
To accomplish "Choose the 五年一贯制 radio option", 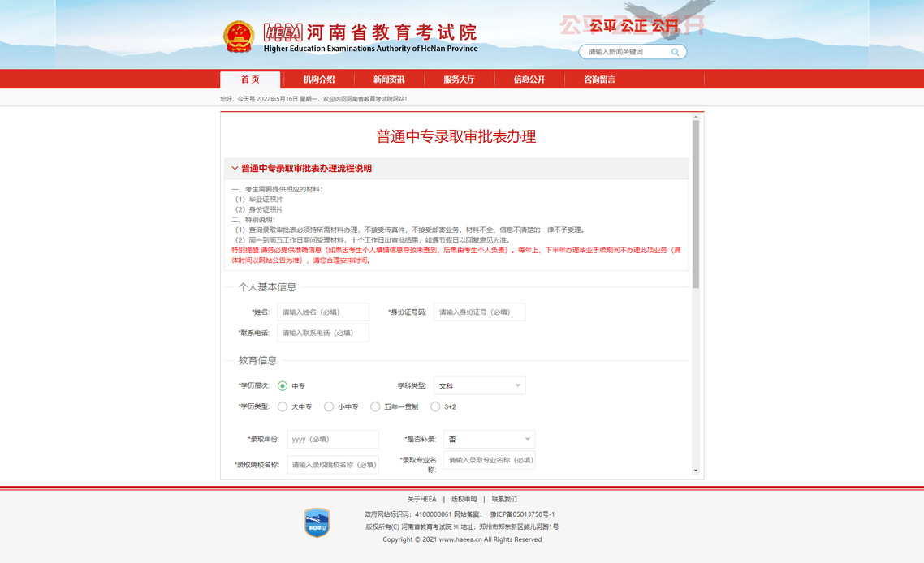I will point(375,406).
